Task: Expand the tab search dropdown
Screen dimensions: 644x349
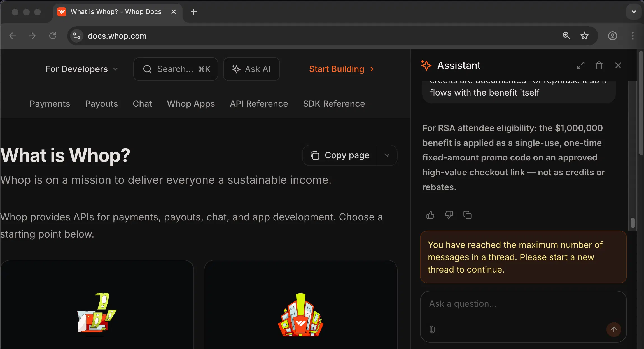Action: pyautogui.click(x=634, y=12)
